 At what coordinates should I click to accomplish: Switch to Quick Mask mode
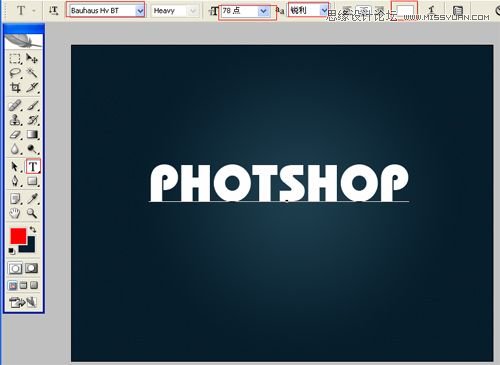tap(32, 268)
